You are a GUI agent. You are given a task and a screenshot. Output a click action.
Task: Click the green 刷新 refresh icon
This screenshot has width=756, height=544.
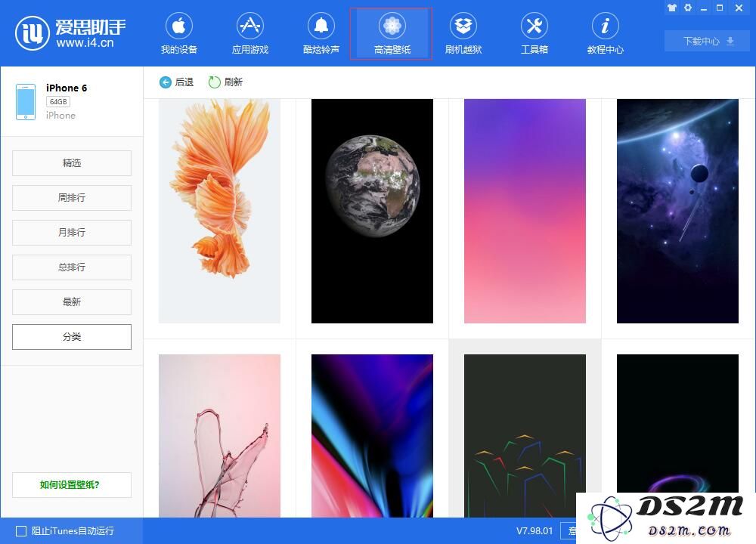214,82
